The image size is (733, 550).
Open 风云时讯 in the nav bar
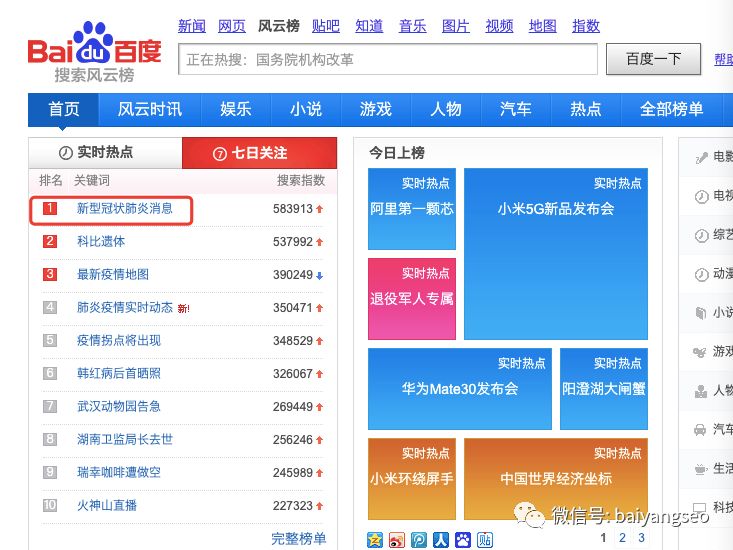pyautogui.click(x=150, y=109)
